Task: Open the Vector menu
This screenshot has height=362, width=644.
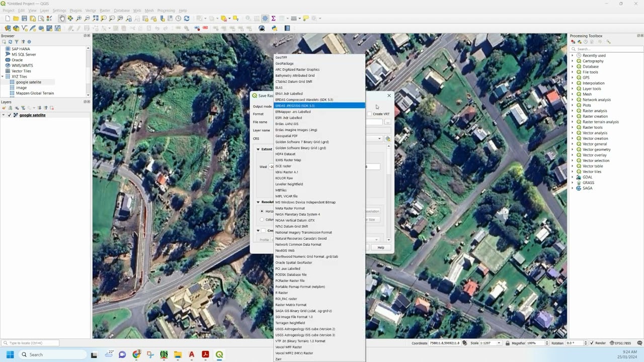Action: (x=91, y=10)
